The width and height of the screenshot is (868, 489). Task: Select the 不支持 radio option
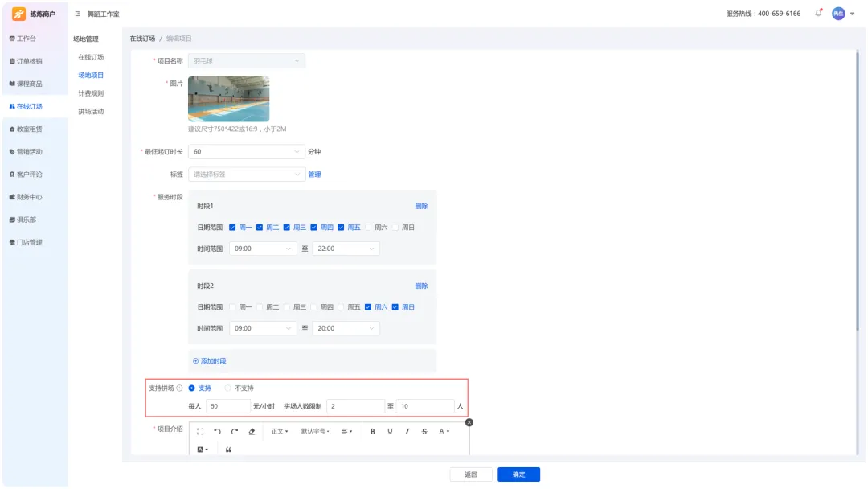[x=228, y=388]
